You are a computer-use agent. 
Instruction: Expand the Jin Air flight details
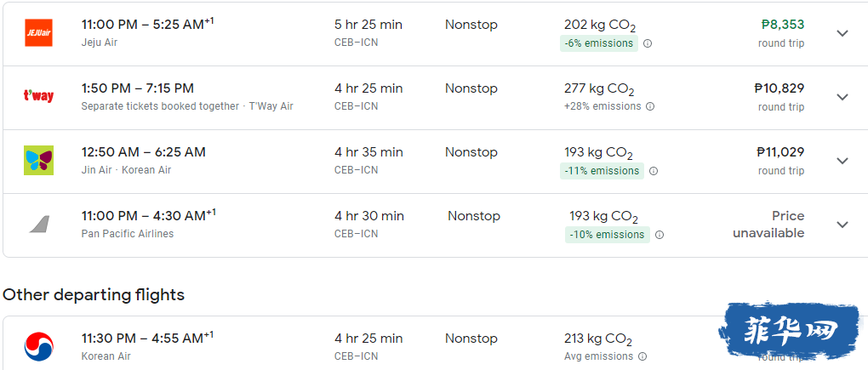click(x=842, y=161)
